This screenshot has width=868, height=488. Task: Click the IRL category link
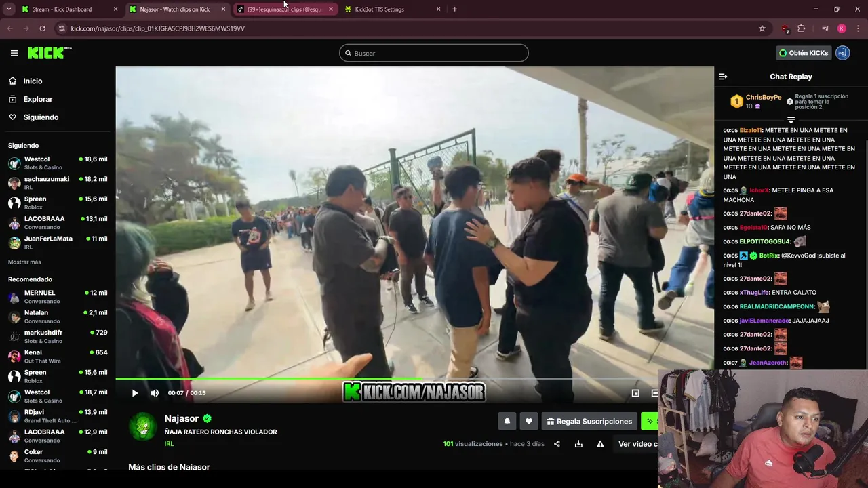click(x=169, y=444)
